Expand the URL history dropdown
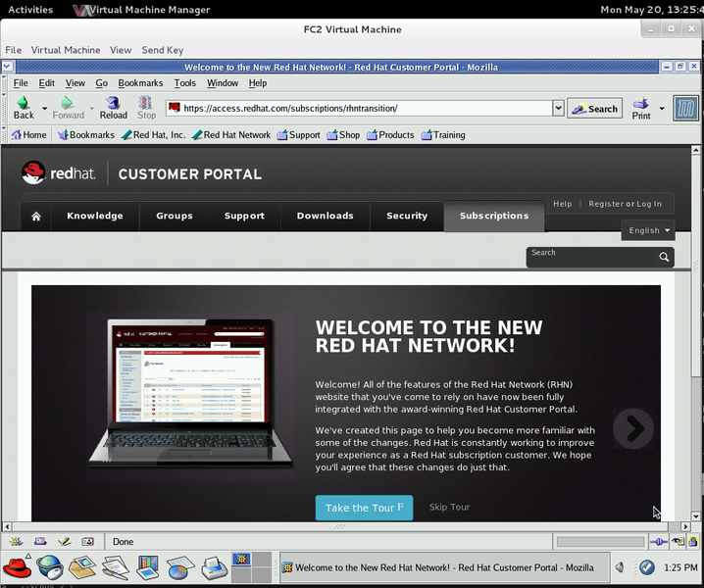The height and width of the screenshot is (588, 704). (558, 109)
